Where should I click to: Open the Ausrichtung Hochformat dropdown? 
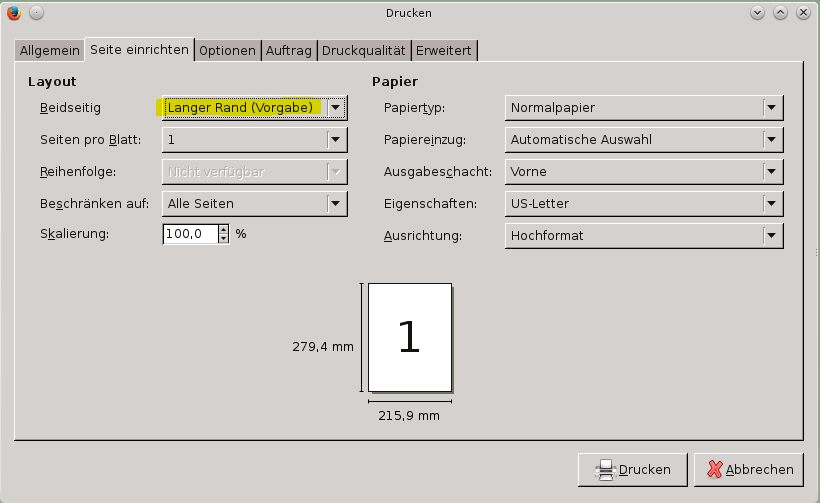click(644, 235)
